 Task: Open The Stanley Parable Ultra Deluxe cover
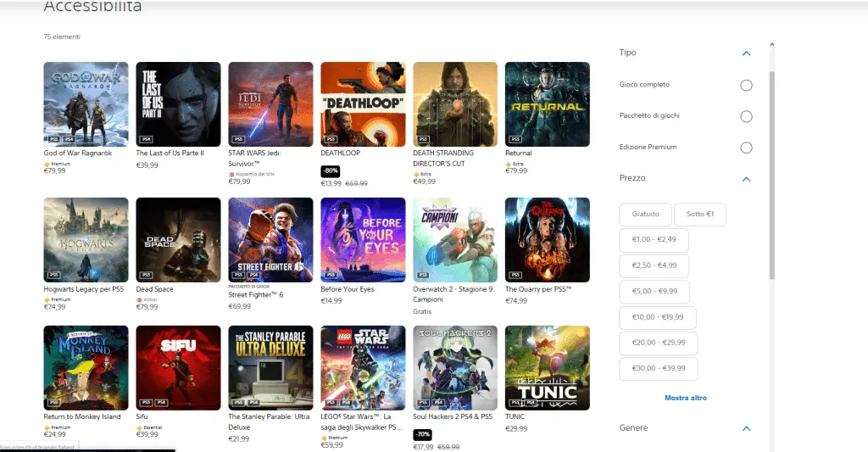coord(270,368)
